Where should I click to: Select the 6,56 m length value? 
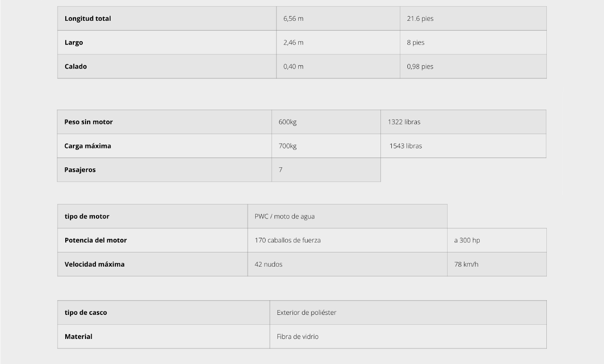[293, 18]
